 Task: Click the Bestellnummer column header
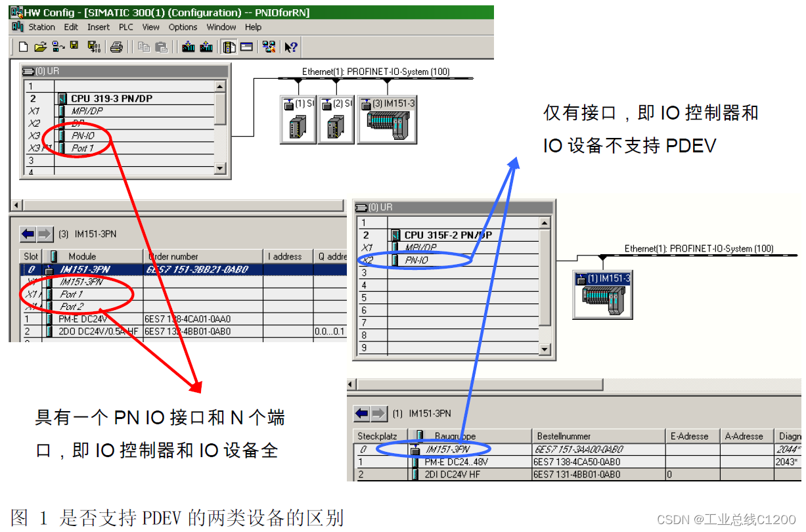click(598, 436)
